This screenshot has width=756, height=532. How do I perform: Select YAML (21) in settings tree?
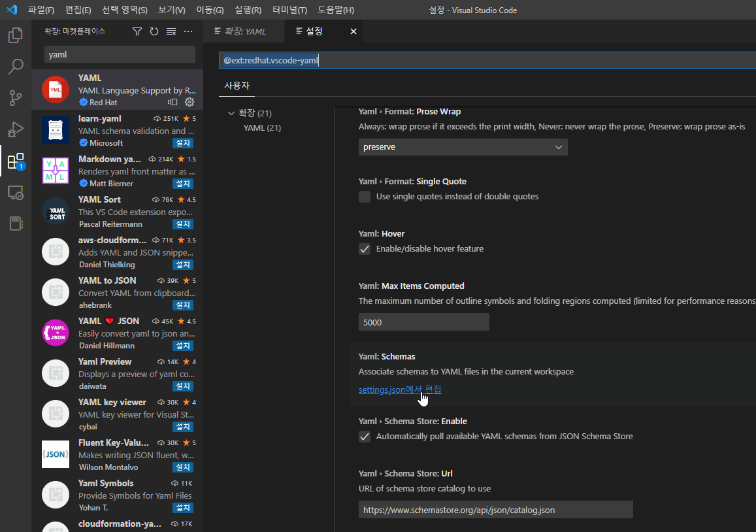pyautogui.click(x=262, y=128)
